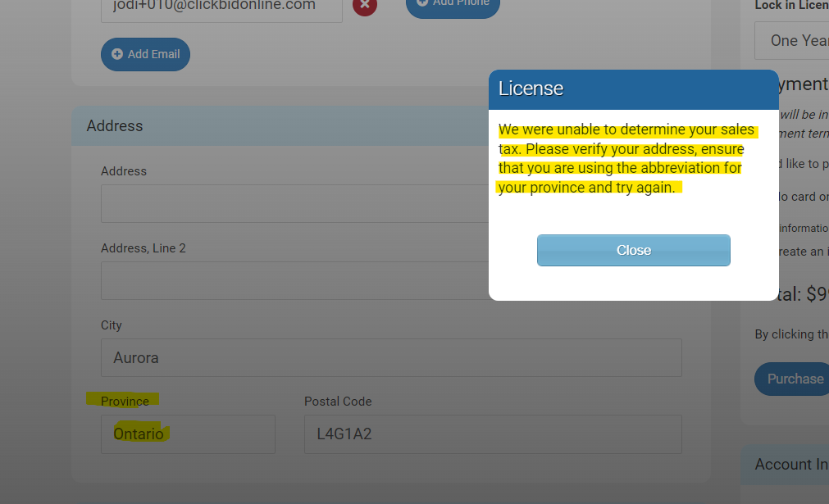Click the red X remove email icon

point(365,6)
